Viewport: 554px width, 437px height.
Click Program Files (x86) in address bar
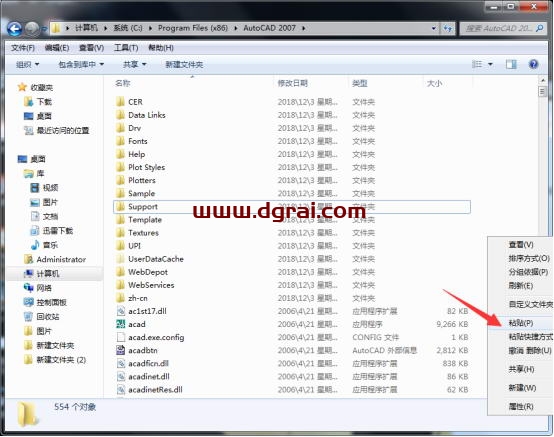pos(193,28)
